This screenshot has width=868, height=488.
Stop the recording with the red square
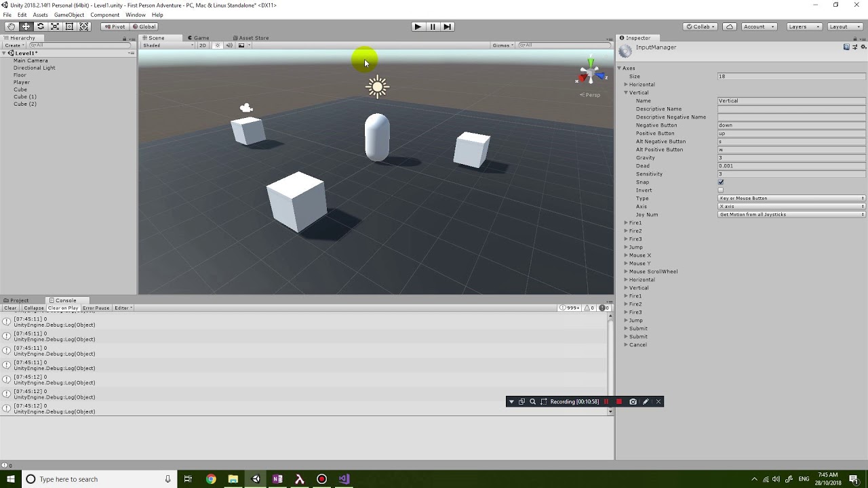pos(618,402)
